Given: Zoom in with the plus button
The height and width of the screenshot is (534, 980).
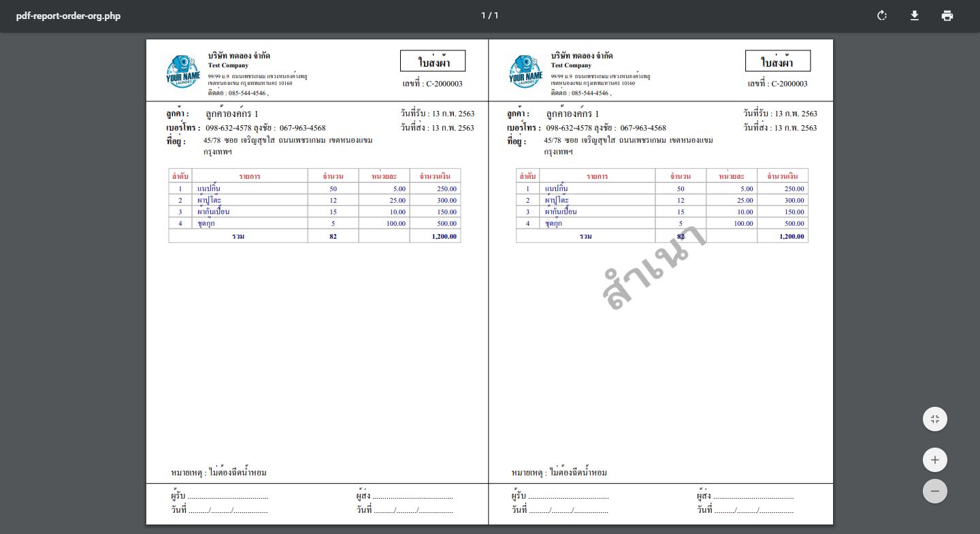Looking at the screenshot, I should [x=934, y=460].
